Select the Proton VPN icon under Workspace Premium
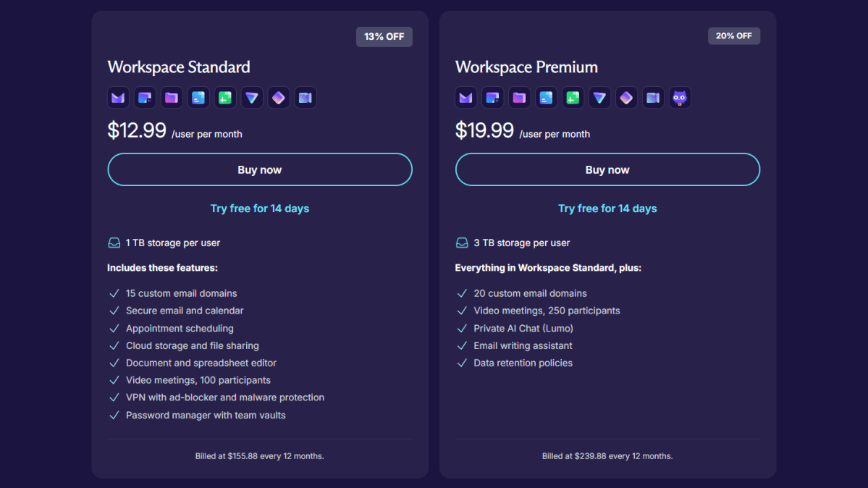 [599, 97]
